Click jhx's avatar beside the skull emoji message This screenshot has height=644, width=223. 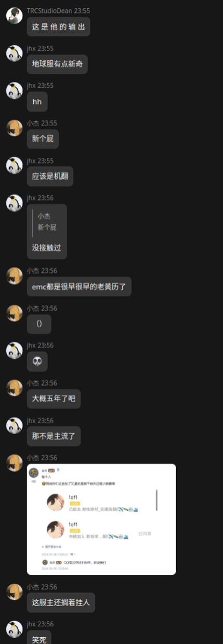(14, 350)
